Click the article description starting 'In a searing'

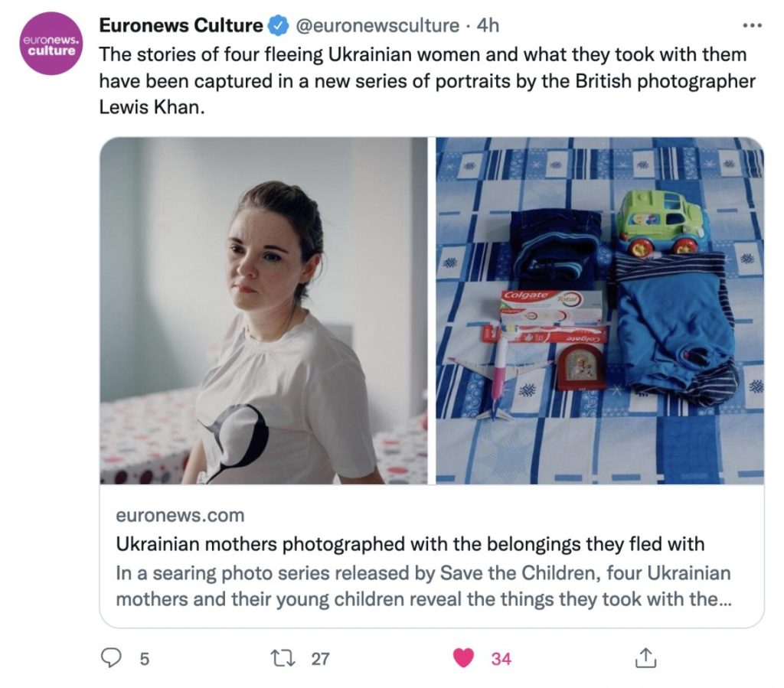[x=423, y=585]
